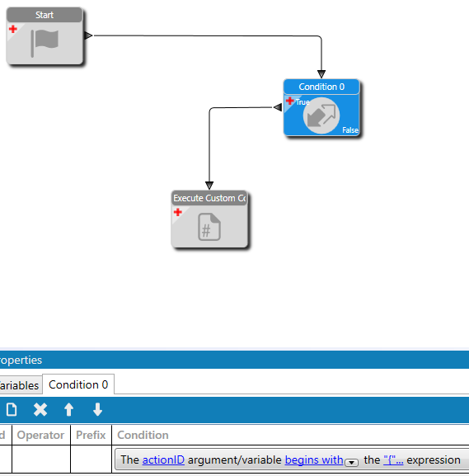
Task: Move condition down with down arrow
Action: point(97,409)
